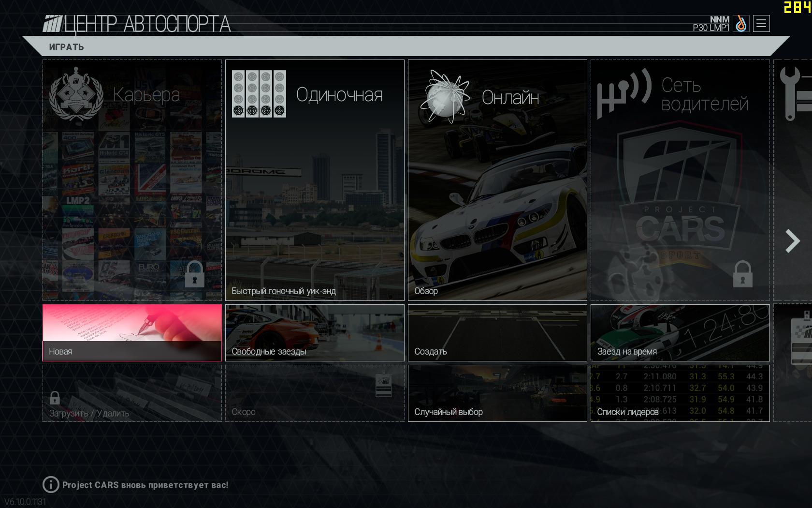Select Создать online session
This screenshot has height=508, width=812.
click(x=497, y=333)
